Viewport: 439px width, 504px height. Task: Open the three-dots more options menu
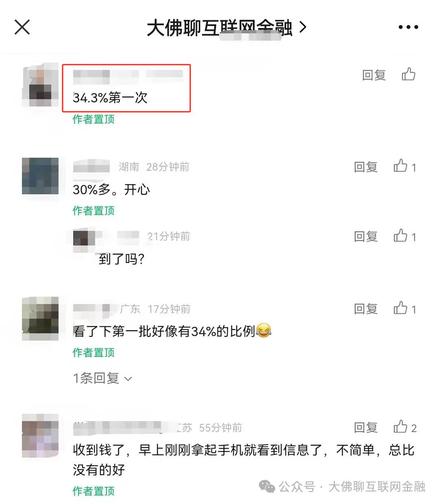tap(408, 27)
